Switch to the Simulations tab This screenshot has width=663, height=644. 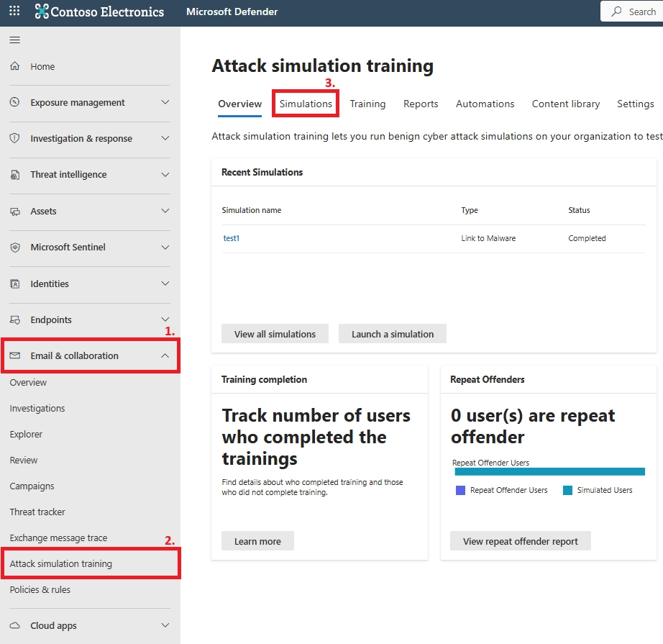[305, 104]
